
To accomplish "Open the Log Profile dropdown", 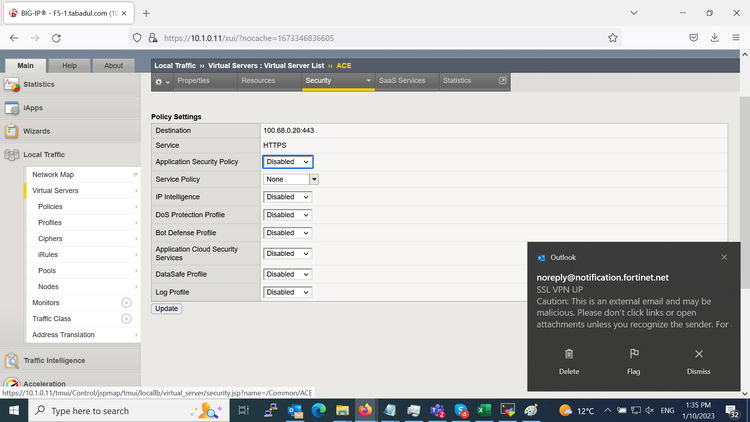I will coord(288,292).
